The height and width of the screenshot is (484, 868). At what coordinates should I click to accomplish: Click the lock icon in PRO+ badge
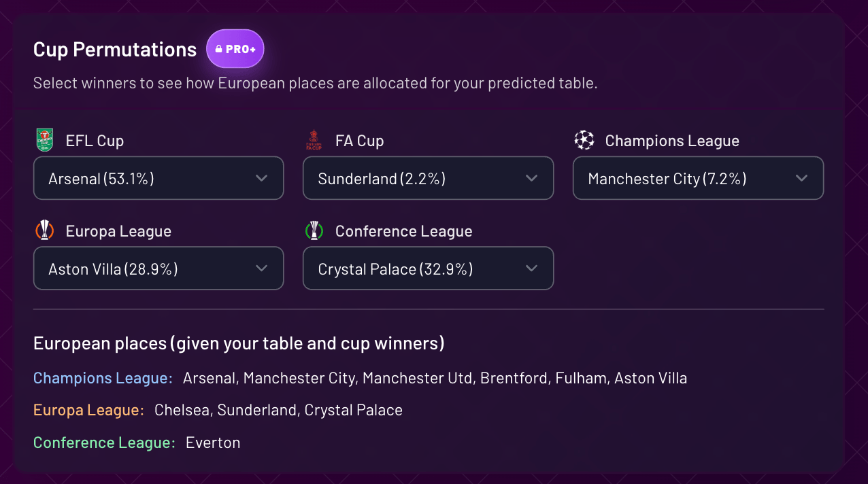[x=219, y=50]
